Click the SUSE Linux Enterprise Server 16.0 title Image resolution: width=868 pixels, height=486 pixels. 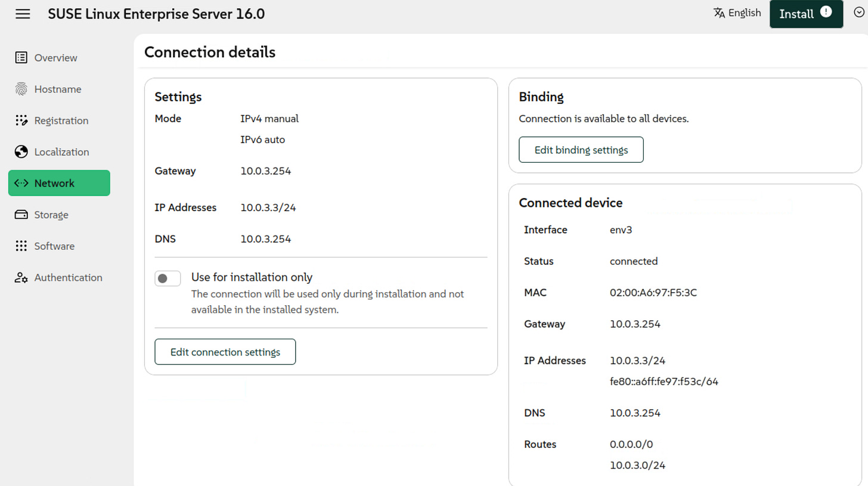(156, 14)
